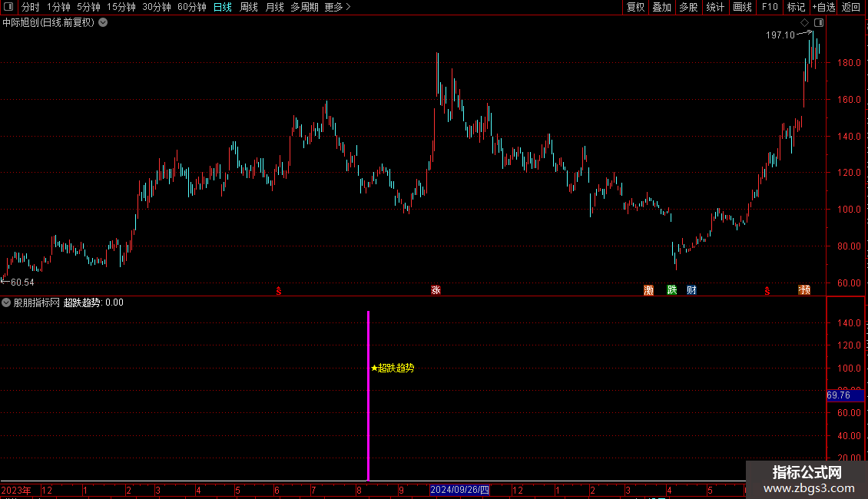Click the panel layout icon at top-left

(8, 7)
